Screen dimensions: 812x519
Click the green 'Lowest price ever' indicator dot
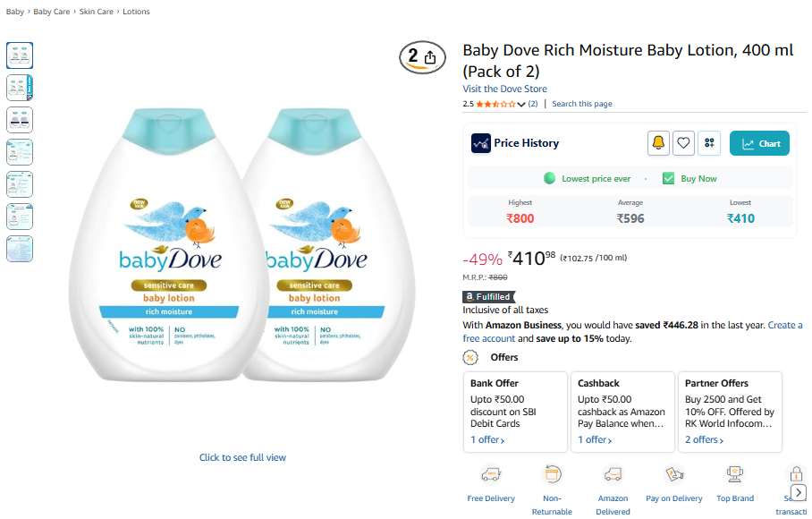[x=549, y=179]
